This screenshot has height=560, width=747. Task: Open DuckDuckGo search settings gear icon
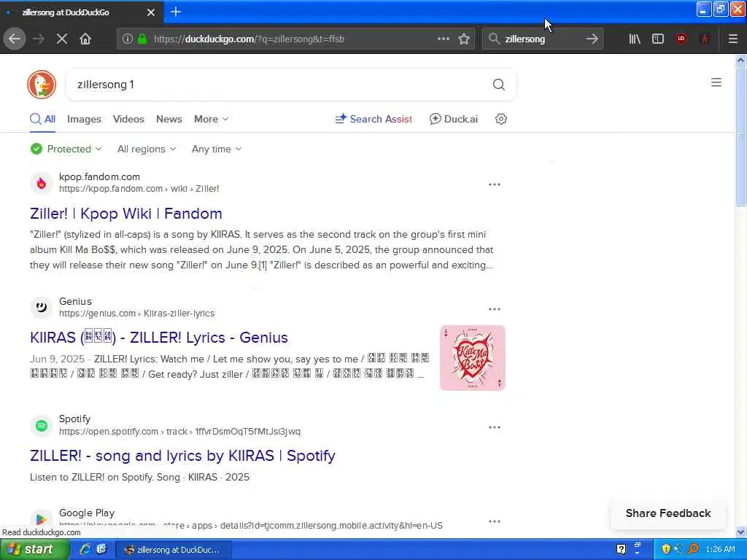click(x=500, y=119)
